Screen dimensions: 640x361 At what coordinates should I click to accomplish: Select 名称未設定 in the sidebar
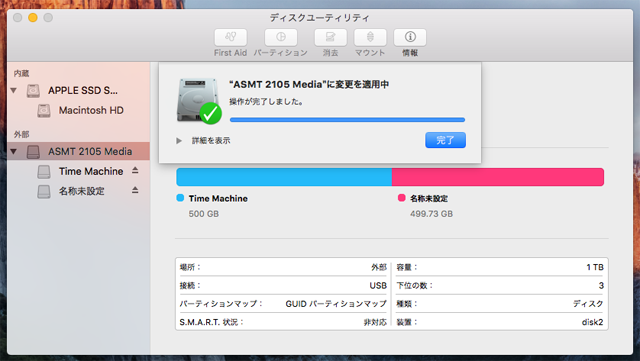(82, 191)
